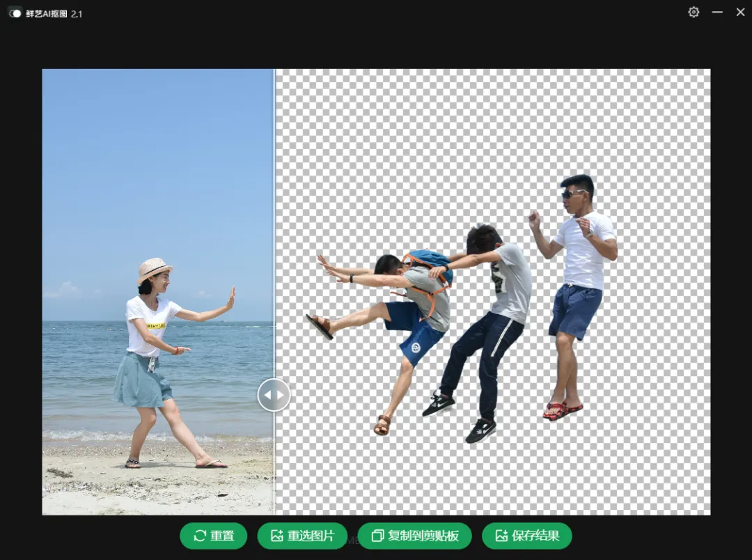Click the app title text 鲜艺AI抠图 2.1

coord(54,13)
